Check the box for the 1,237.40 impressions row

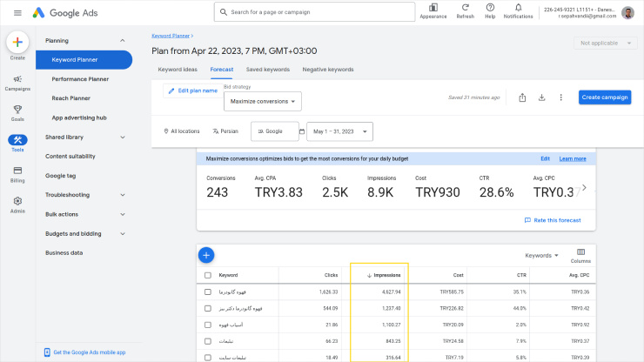coord(208,308)
